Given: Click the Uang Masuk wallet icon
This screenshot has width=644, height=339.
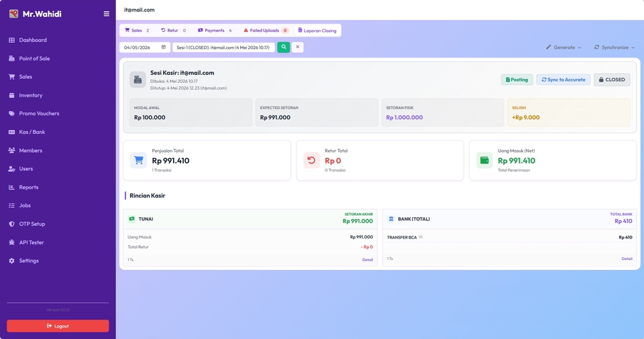Looking at the screenshot, I should [484, 160].
